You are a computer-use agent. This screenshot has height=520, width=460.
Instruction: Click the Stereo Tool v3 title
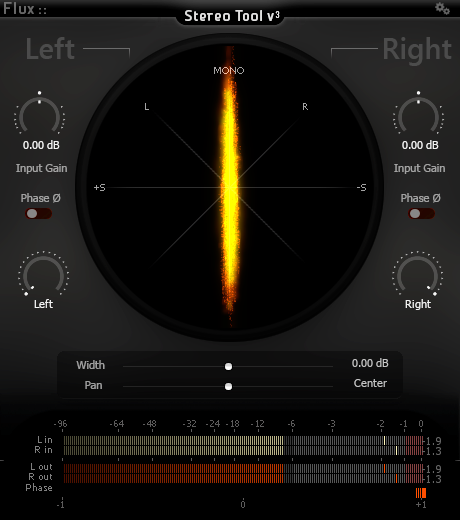pyautogui.click(x=232, y=16)
